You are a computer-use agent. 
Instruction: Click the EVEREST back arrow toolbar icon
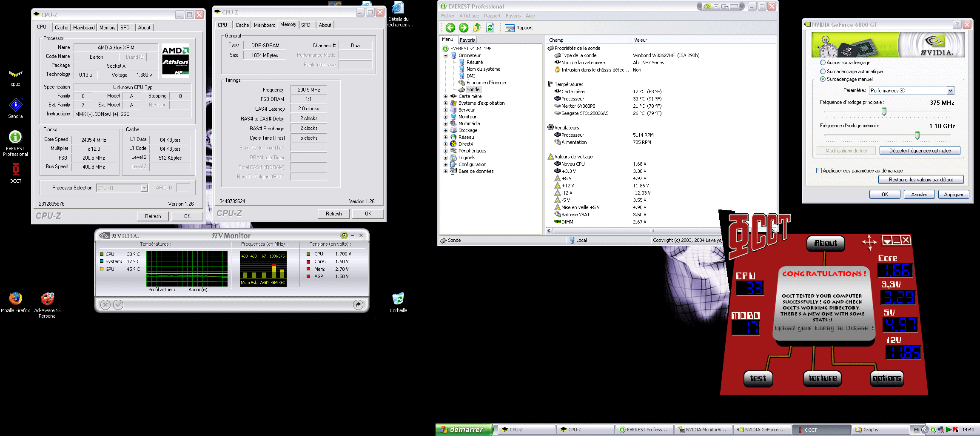coord(450,28)
